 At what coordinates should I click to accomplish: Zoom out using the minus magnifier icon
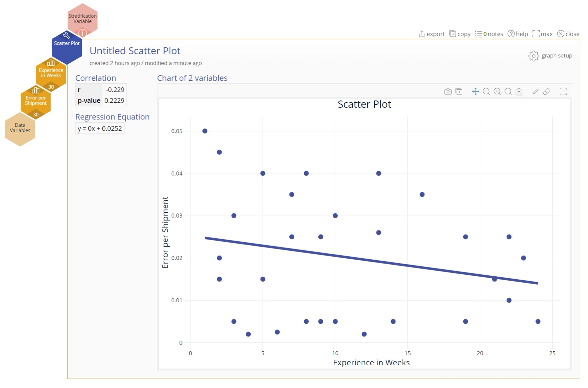(487, 92)
